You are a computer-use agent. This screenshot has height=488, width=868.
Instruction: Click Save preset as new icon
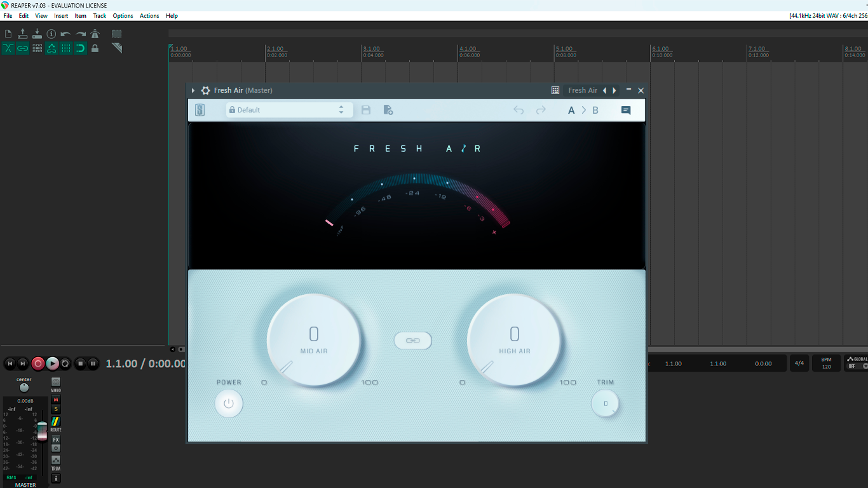pos(388,110)
